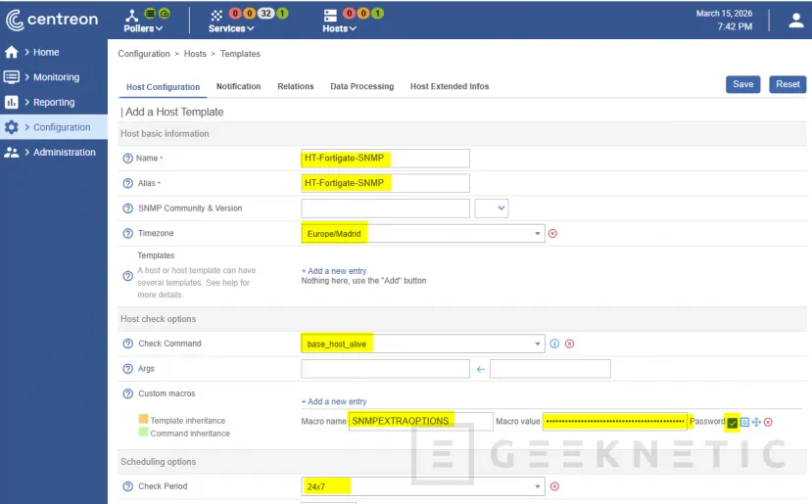Add a new entry under Custom macros
This screenshot has width=812, height=504.
tap(334, 401)
